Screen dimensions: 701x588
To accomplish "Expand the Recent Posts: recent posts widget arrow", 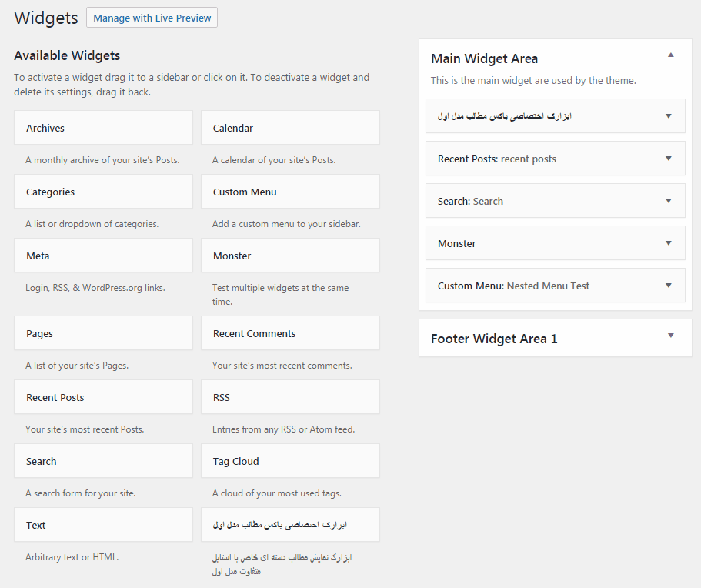I will pos(669,159).
